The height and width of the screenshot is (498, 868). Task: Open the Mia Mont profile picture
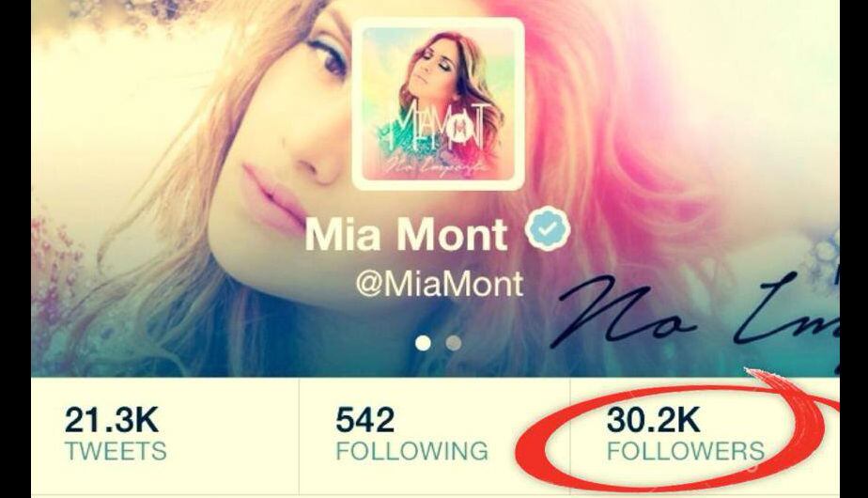point(438,104)
